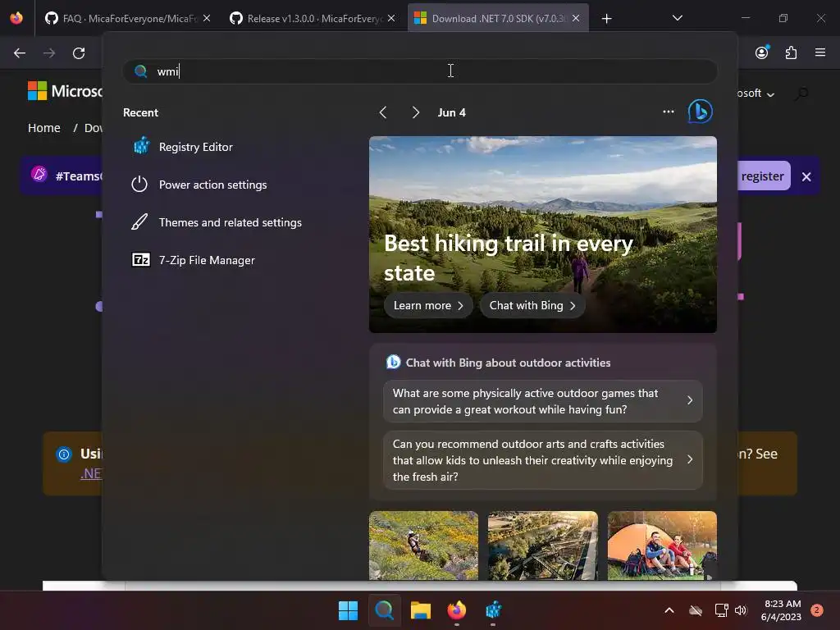
Task: Ask about physically active outdoor games
Action: point(543,401)
